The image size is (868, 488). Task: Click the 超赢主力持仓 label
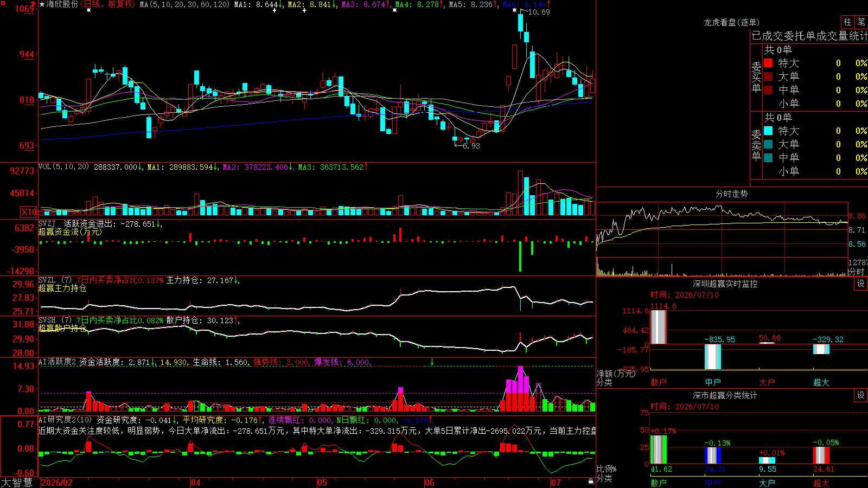click(x=62, y=288)
